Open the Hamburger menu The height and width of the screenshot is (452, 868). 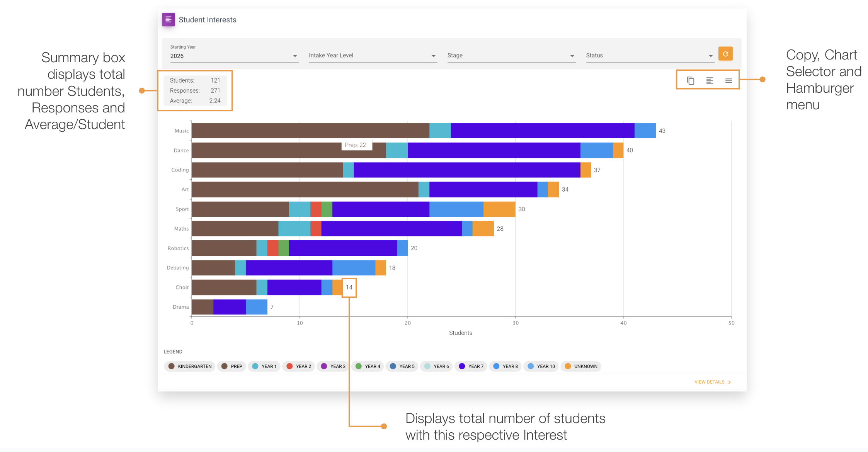tap(728, 80)
